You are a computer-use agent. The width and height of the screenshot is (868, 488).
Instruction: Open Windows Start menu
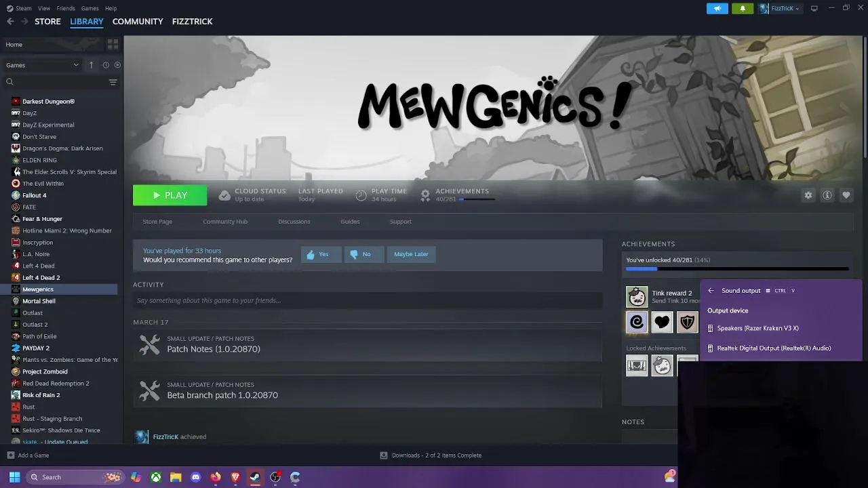click(x=14, y=477)
